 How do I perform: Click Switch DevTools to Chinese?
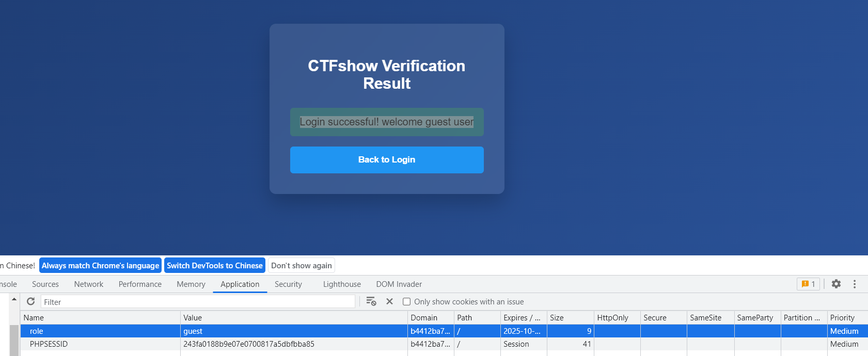[x=215, y=266]
